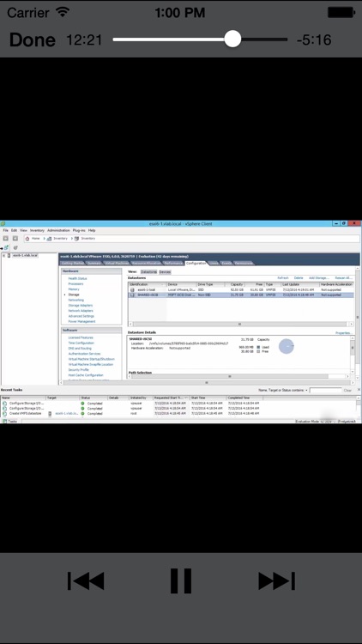The image size is (362, 644).
Task: Click the recent tasks filter input field
Action: pos(325,390)
